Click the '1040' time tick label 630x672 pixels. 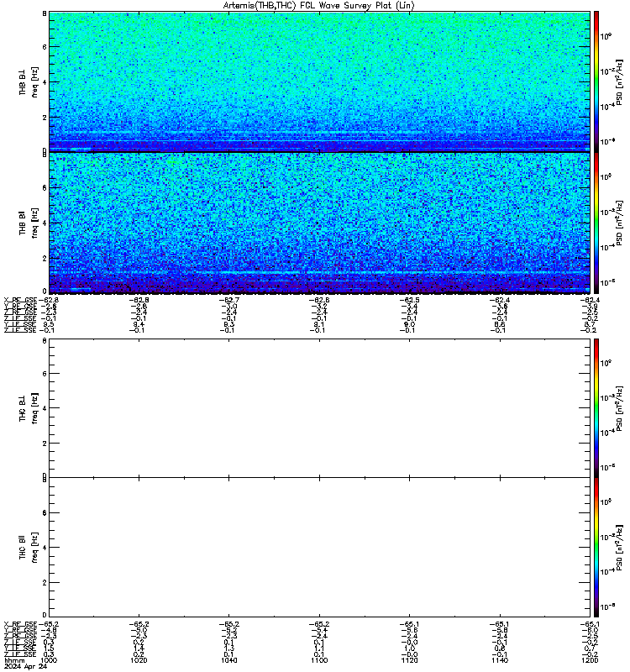pos(229,660)
